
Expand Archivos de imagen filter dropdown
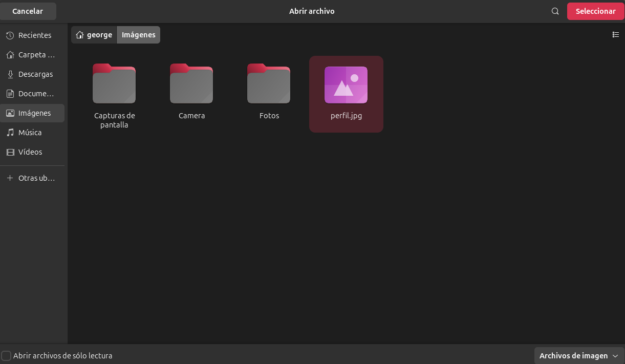pyautogui.click(x=579, y=356)
